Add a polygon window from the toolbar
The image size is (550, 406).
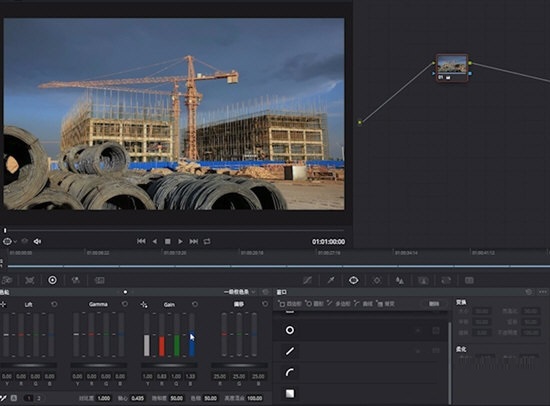[338, 304]
